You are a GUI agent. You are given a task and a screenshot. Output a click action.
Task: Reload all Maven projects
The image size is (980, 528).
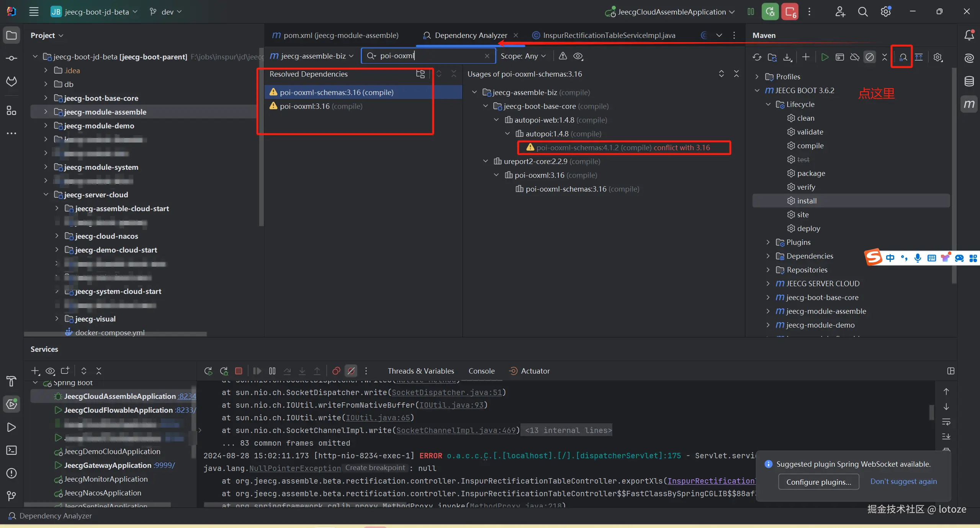click(757, 57)
